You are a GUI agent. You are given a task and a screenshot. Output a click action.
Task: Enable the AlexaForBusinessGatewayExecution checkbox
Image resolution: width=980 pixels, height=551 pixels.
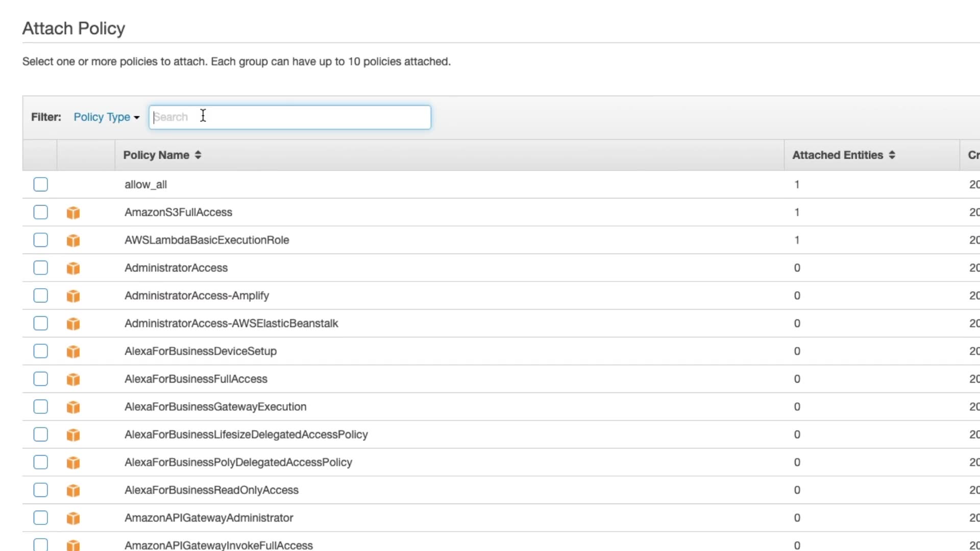[x=40, y=407]
